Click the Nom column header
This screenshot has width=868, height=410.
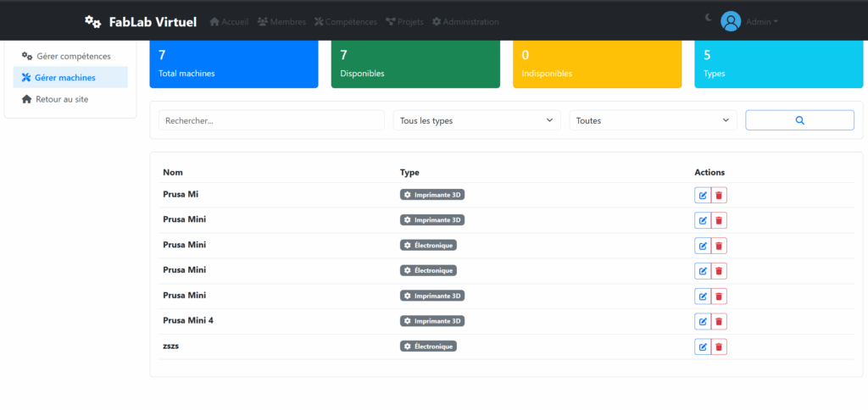[171, 172]
